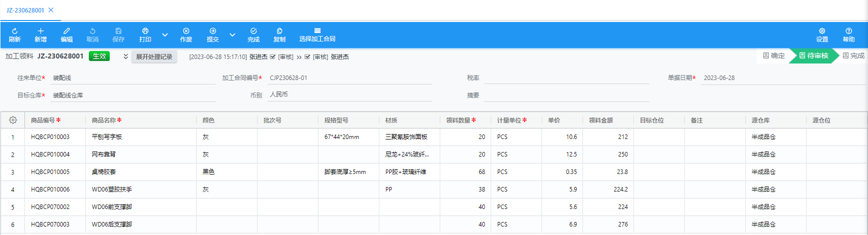Click the green 生效 status badge
Image resolution: width=868 pixels, height=235 pixels.
click(99, 56)
